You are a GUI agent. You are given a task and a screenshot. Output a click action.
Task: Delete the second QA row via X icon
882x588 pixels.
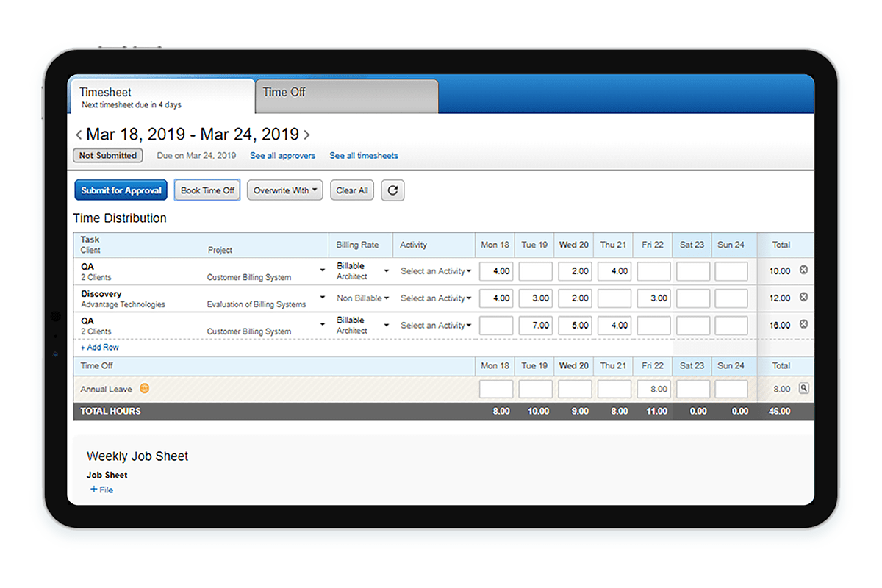802,325
